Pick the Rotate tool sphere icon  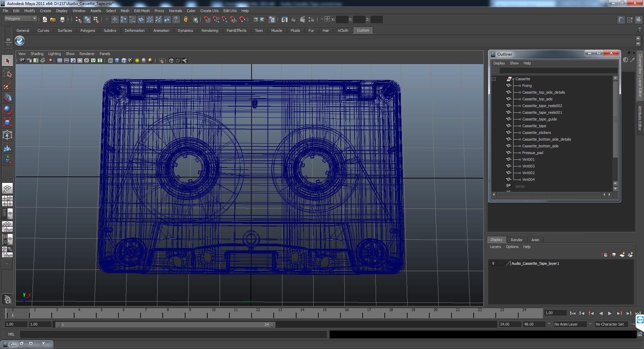pyautogui.click(x=7, y=110)
